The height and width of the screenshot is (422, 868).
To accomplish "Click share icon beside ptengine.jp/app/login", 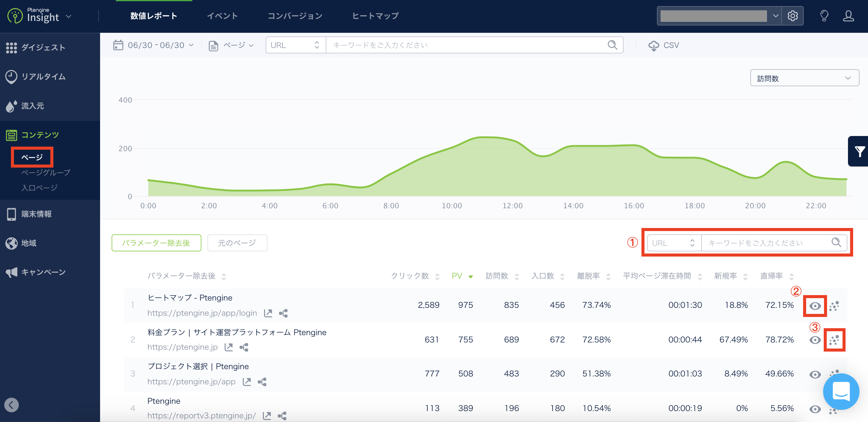I will pyautogui.click(x=283, y=313).
